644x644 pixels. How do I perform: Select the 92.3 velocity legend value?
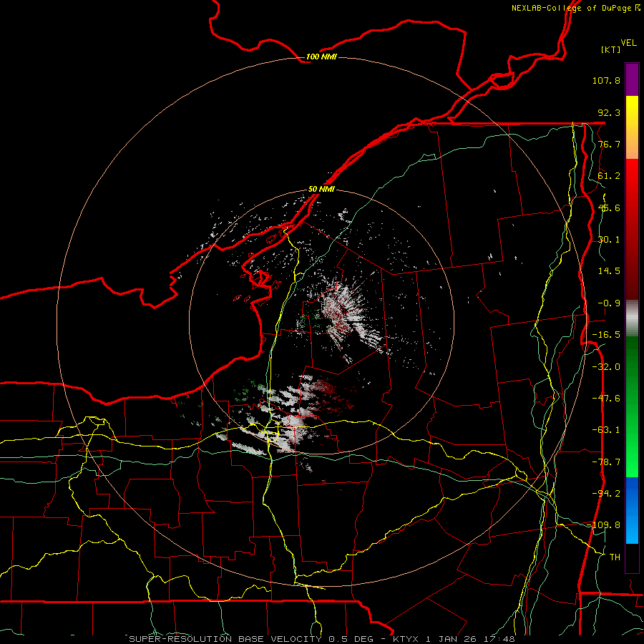[609, 112]
